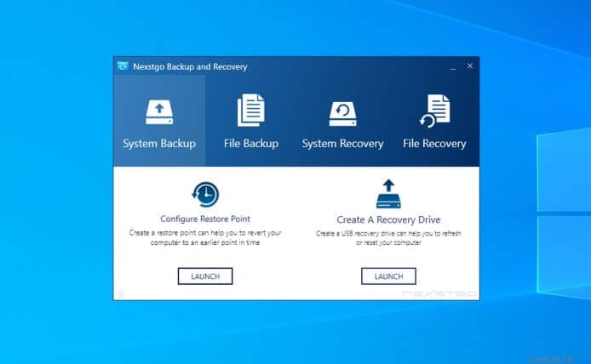591x364 pixels.
Task: Switch to the System Backup tab label
Action: [159, 144]
